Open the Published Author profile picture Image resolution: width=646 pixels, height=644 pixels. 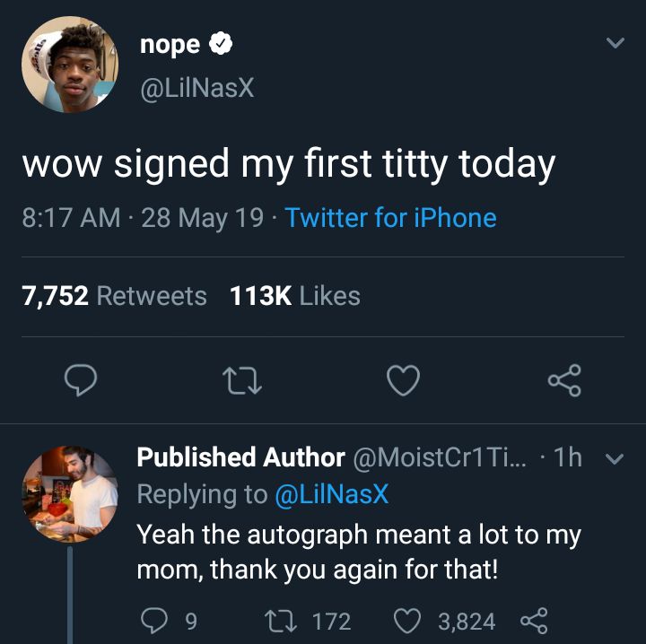coord(69,493)
